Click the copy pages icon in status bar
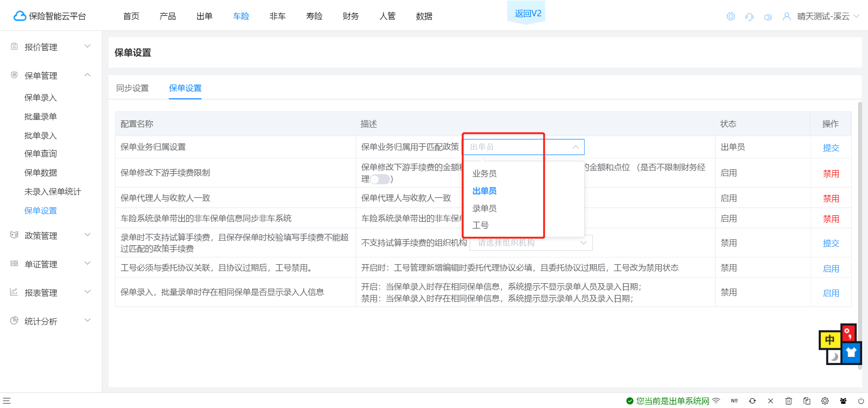Viewport: 868px width, 408px height. [x=807, y=401]
